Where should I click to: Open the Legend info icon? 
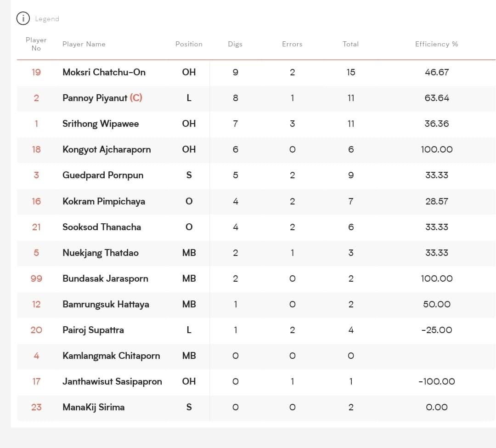point(23,18)
